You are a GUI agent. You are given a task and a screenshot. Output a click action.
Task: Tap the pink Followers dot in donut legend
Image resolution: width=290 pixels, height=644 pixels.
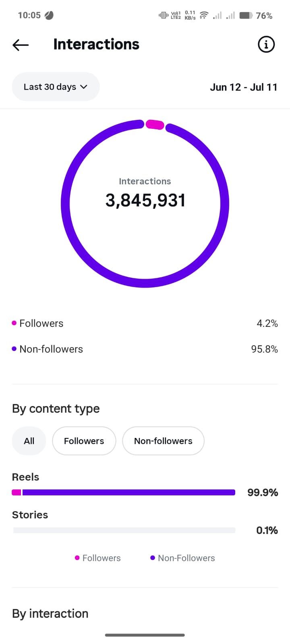pos(14,323)
